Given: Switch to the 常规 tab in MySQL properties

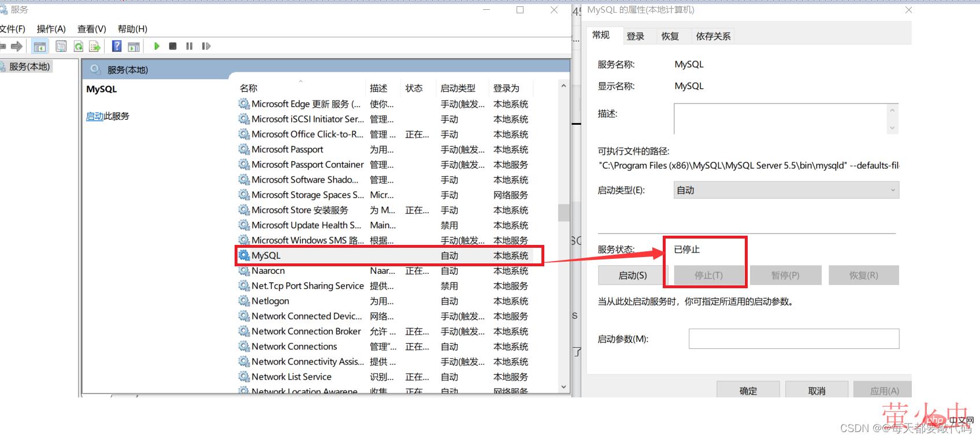Looking at the screenshot, I should click(601, 35).
